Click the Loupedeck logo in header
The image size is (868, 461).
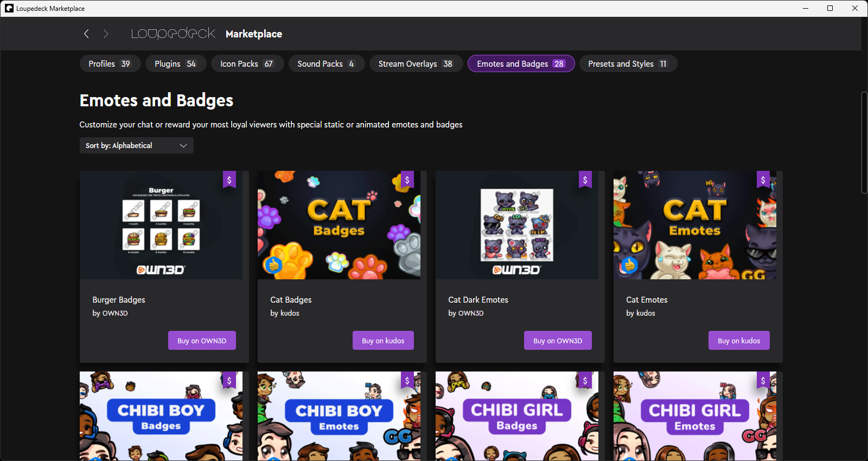click(173, 34)
